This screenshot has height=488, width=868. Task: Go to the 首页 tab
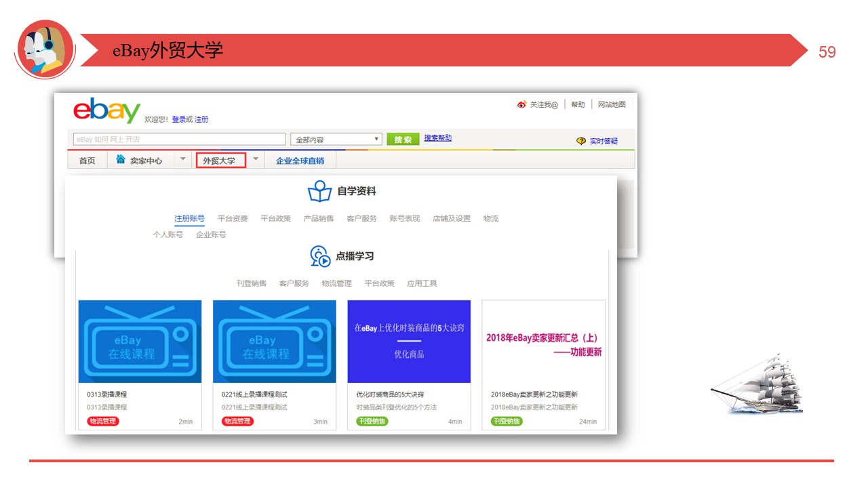(x=87, y=161)
